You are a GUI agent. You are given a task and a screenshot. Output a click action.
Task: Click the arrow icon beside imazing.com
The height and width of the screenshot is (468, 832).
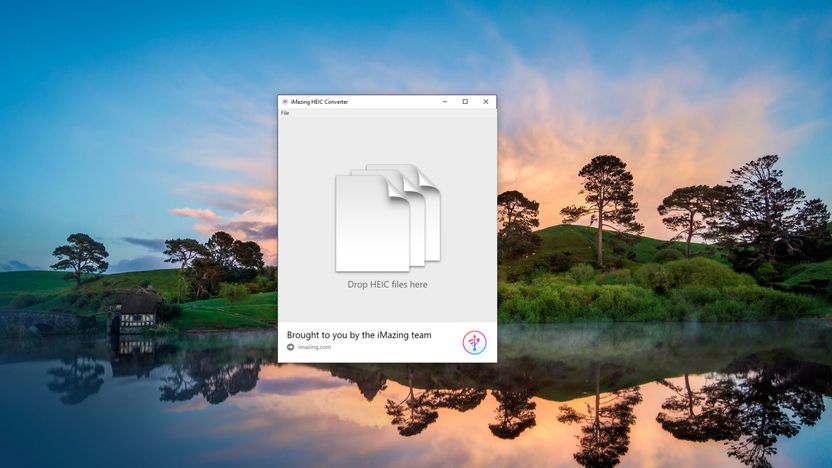tap(290, 347)
